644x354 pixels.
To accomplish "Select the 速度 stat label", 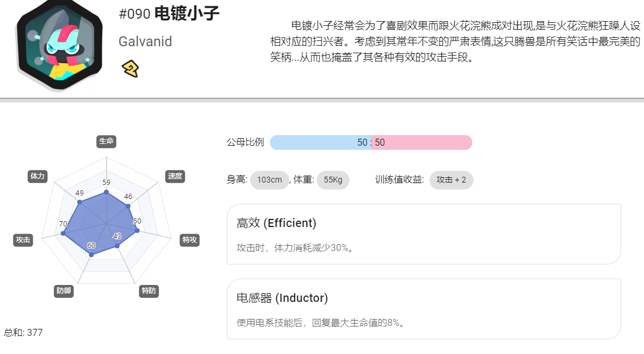I will 175,176.
